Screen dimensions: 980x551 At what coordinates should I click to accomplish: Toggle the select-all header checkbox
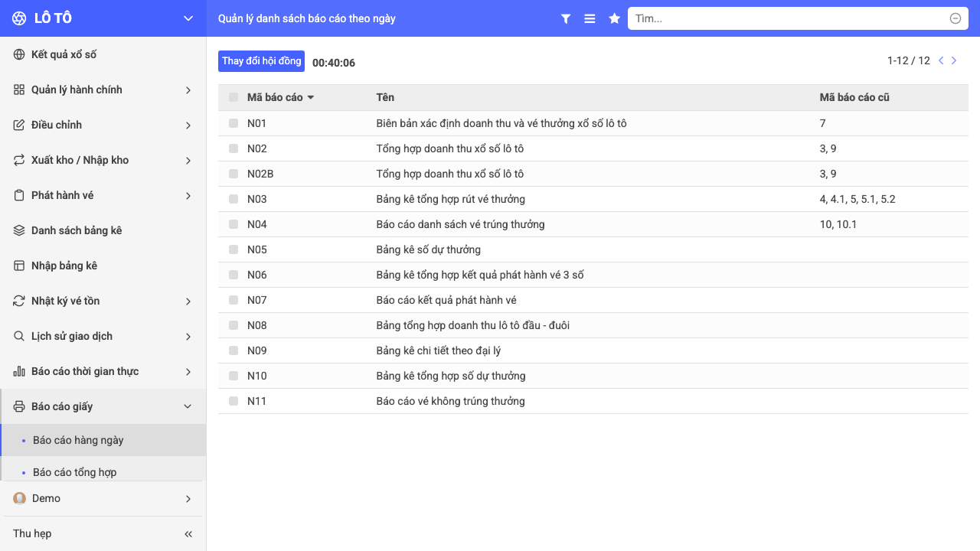click(234, 97)
